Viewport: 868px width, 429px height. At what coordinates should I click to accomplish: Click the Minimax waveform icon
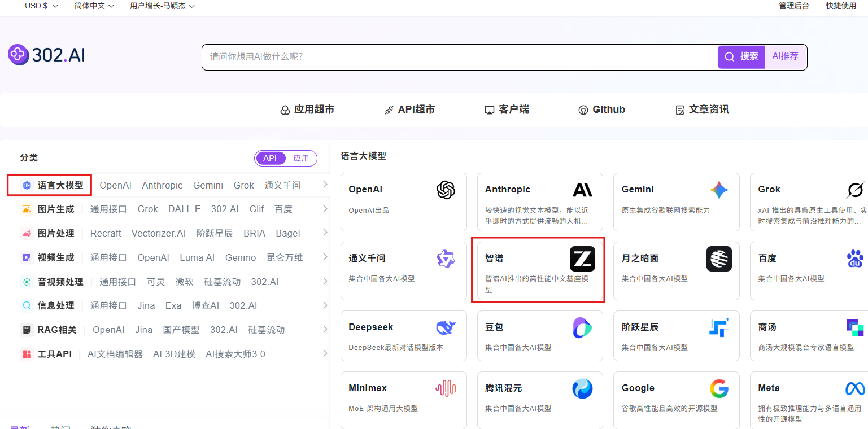point(446,388)
